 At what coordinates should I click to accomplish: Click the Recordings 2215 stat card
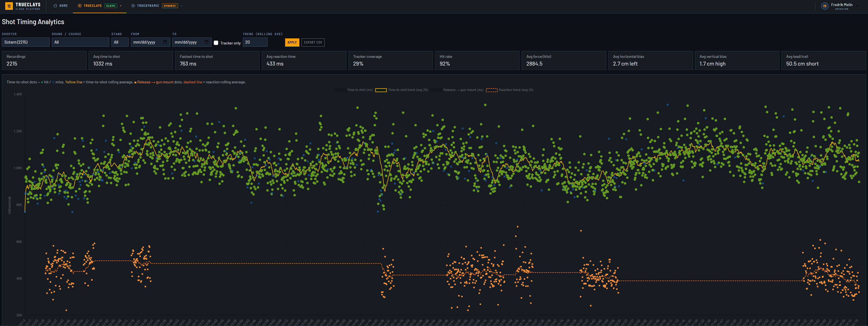pyautogui.click(x=44, y=61)
